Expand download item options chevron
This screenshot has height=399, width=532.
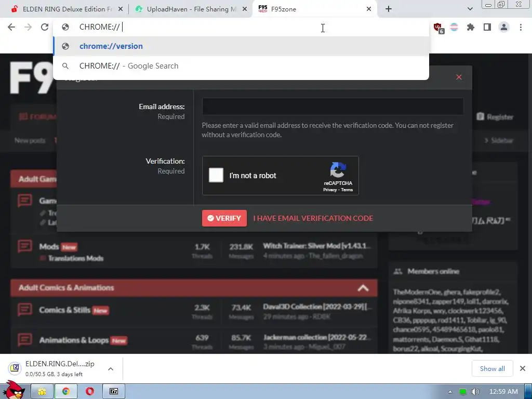pyautogui.click(x=111, y=369)
